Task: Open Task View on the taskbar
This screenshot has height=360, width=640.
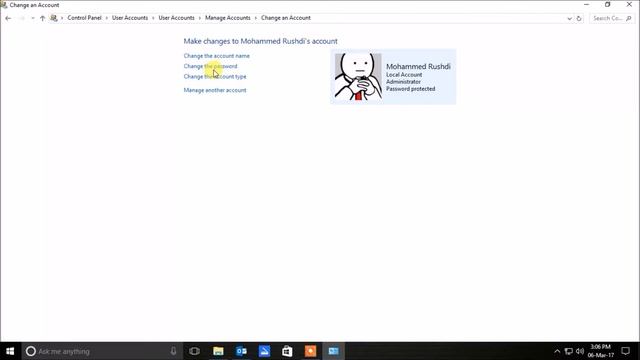Action: 194,351
